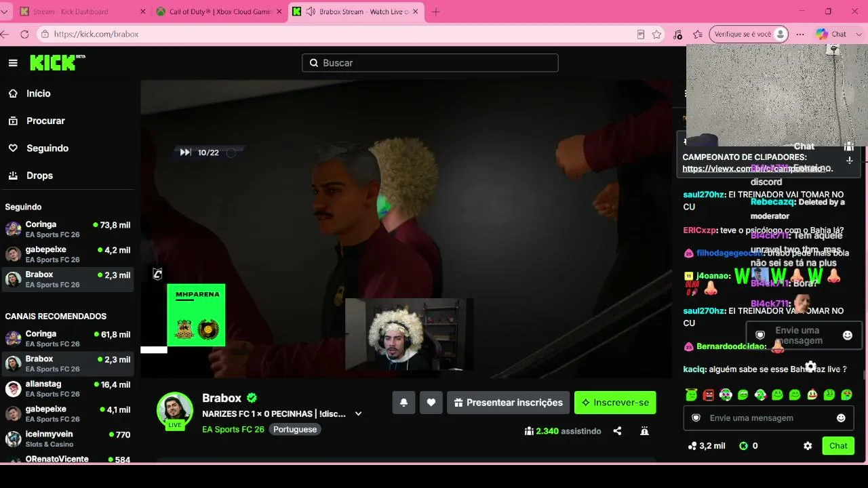Open the tab search dropdown chevron

(x=5, y=12)
